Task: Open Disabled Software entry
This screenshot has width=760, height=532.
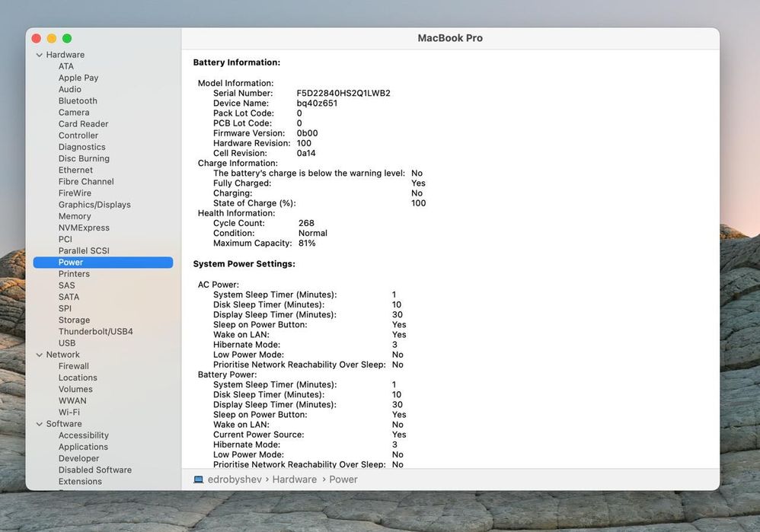Action: [x=95, y=470]
